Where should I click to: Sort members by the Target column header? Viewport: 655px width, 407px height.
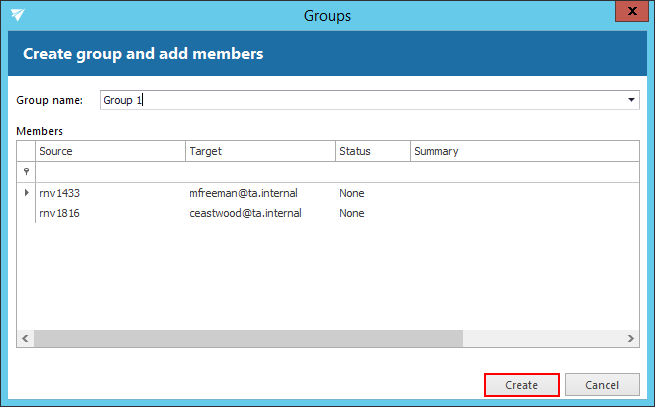click(260, 151)
